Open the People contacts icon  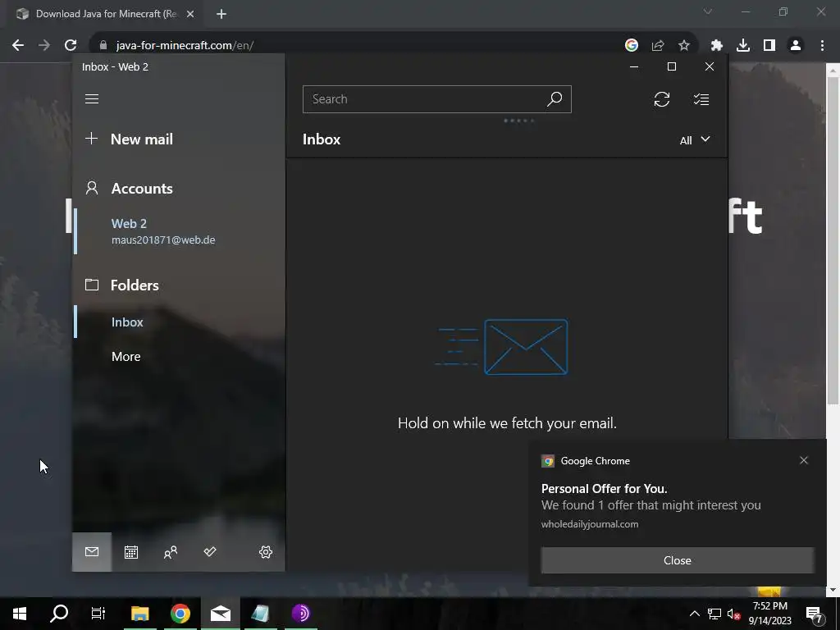tap(171, 552)
